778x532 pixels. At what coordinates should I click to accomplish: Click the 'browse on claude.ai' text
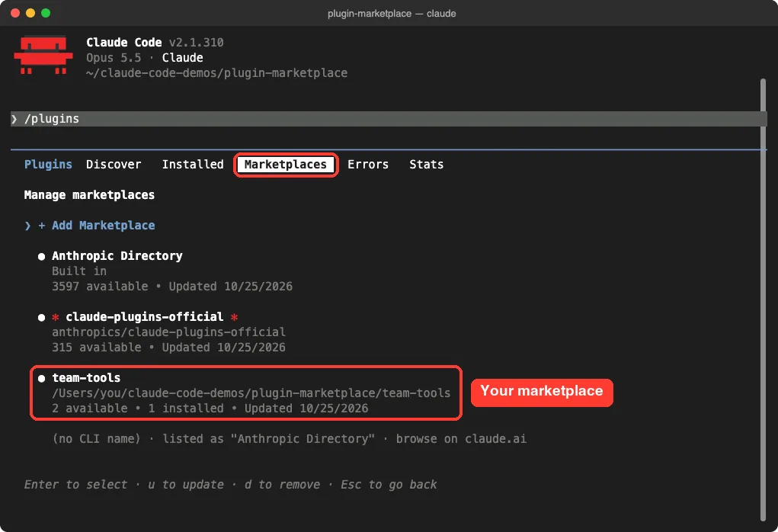tap(461, 439)
